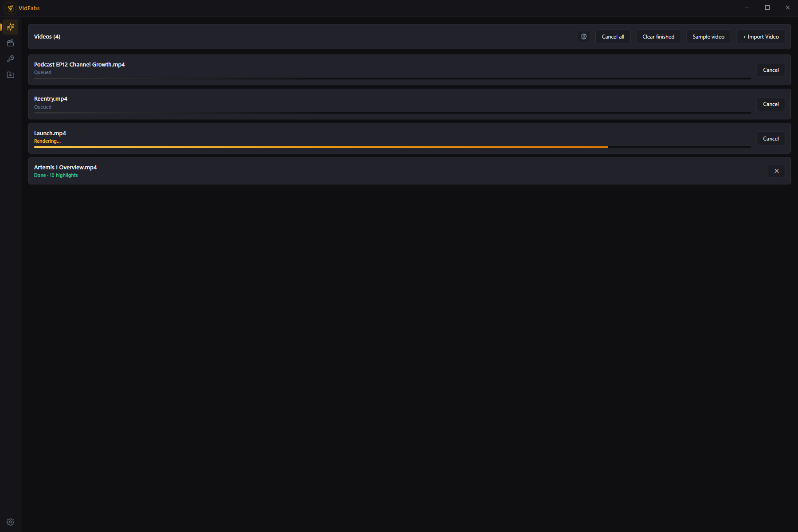Click the 'Rendering...' status text
This screenshot has width=798, height=532.
pos(47,141)
